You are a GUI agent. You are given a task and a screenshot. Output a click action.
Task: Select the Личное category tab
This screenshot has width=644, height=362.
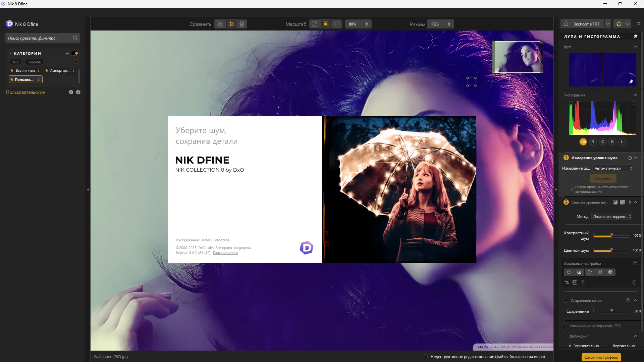34,62
